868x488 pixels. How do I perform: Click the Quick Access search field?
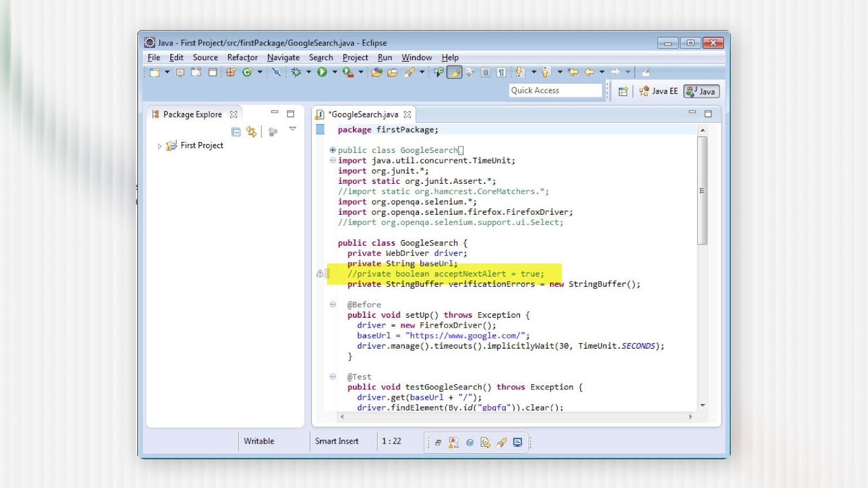pyautogui.click(x=556, y=91)
